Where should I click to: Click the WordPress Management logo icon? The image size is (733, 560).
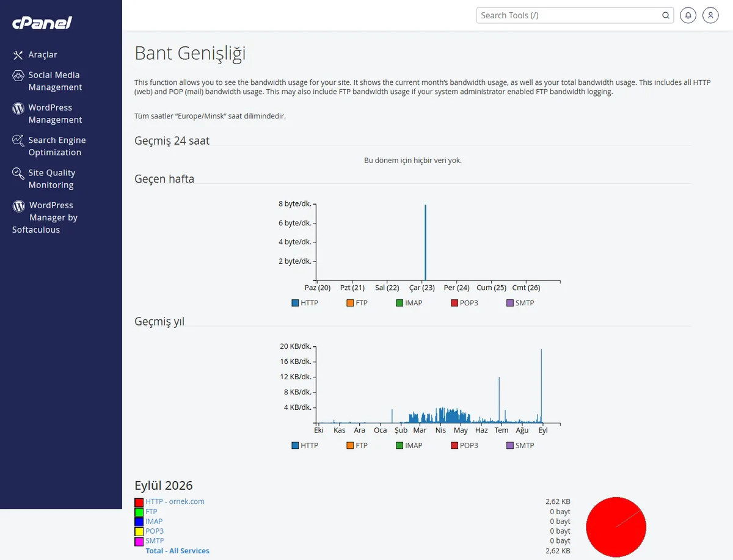tap(18, 108)
